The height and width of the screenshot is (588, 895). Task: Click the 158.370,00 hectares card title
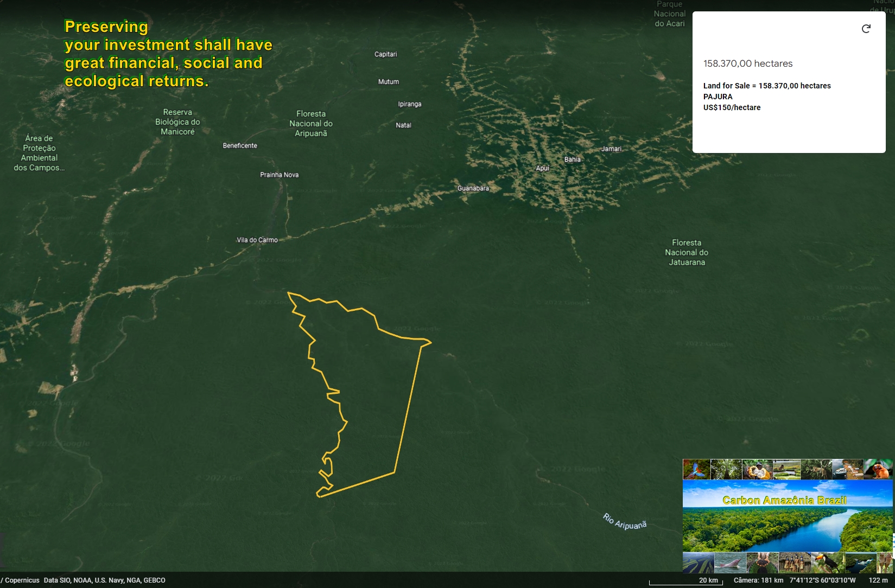click(x=748, y=63)
